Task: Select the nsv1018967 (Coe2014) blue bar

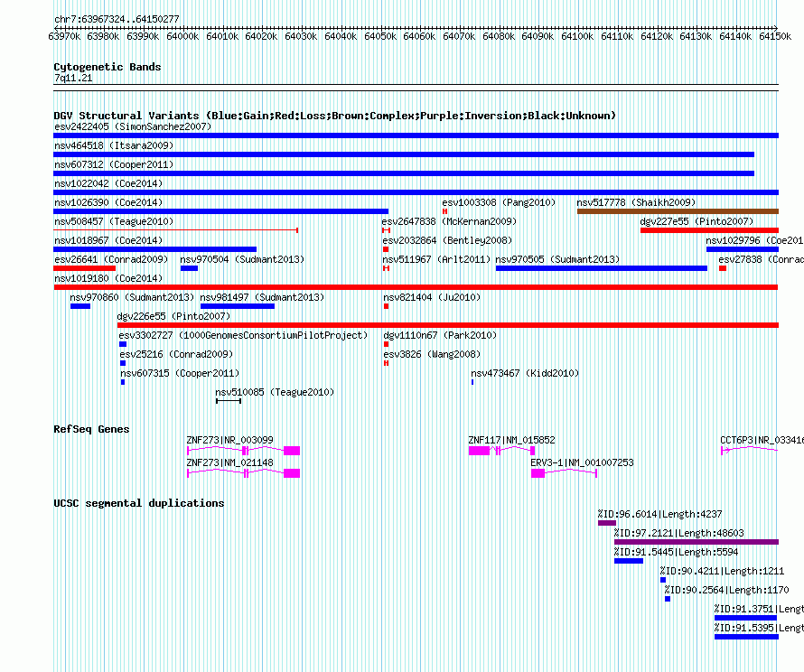Action: (x=154, y=249)
